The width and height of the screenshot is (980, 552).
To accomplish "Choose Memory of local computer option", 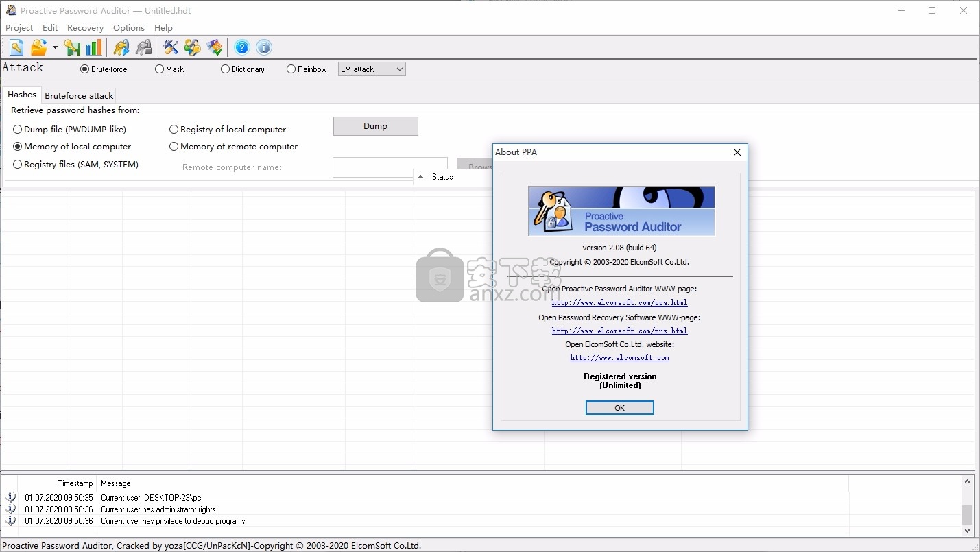I will tap(72, 147).
